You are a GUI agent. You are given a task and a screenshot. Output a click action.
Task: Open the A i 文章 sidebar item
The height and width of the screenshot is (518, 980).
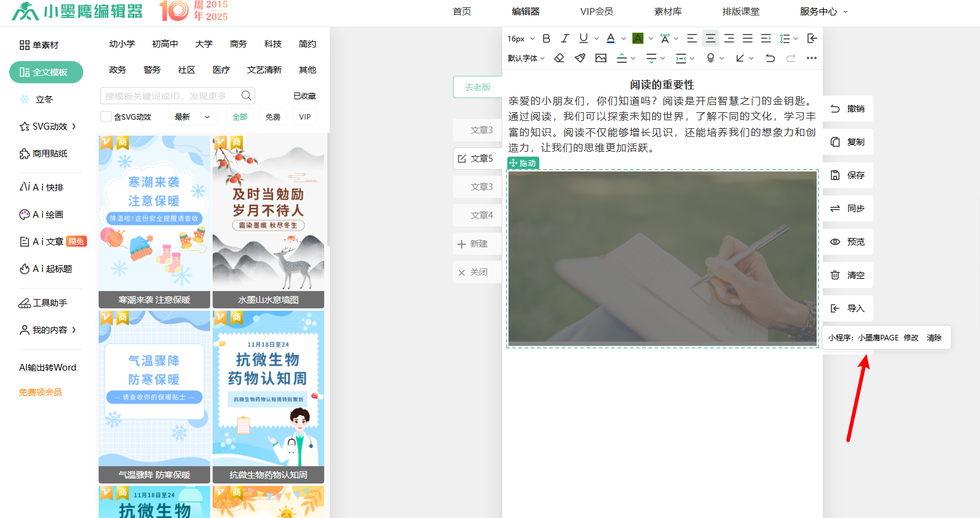pyautogui.click(x=52, y=242)
